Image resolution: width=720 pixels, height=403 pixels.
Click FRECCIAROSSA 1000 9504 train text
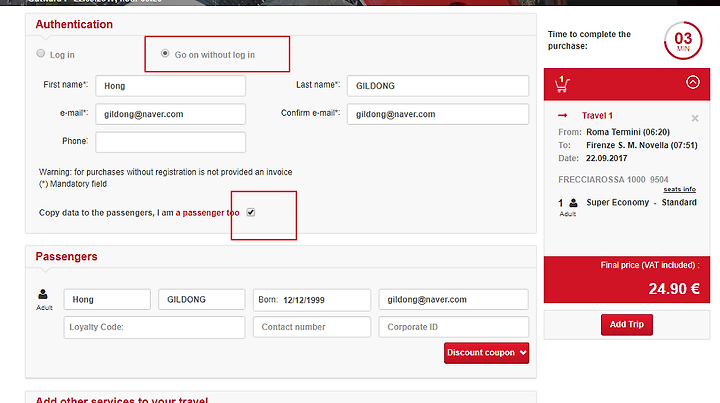[613, 179]
